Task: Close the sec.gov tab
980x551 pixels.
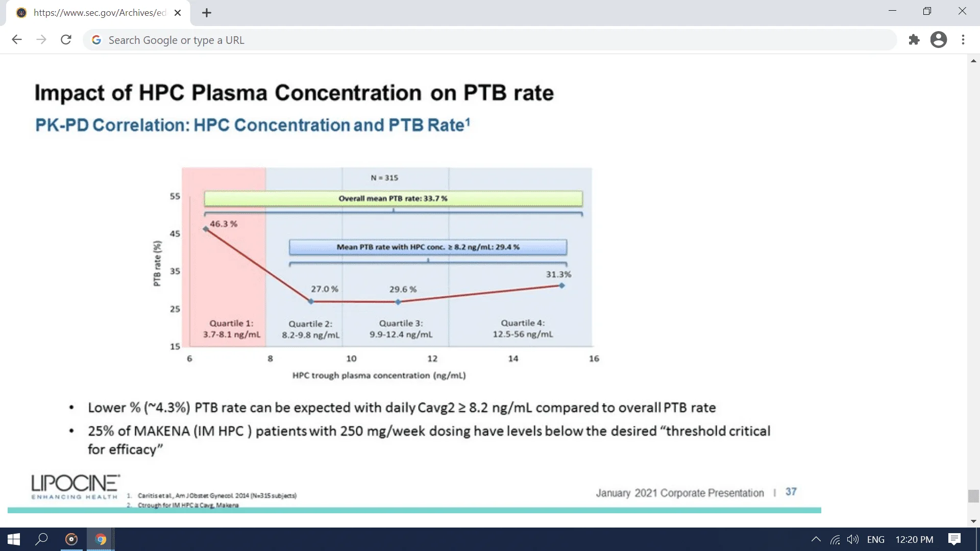Action: click(178, 13)
